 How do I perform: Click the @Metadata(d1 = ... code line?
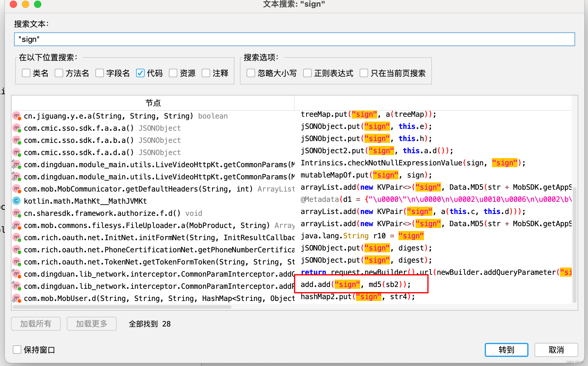click(436, 199)
